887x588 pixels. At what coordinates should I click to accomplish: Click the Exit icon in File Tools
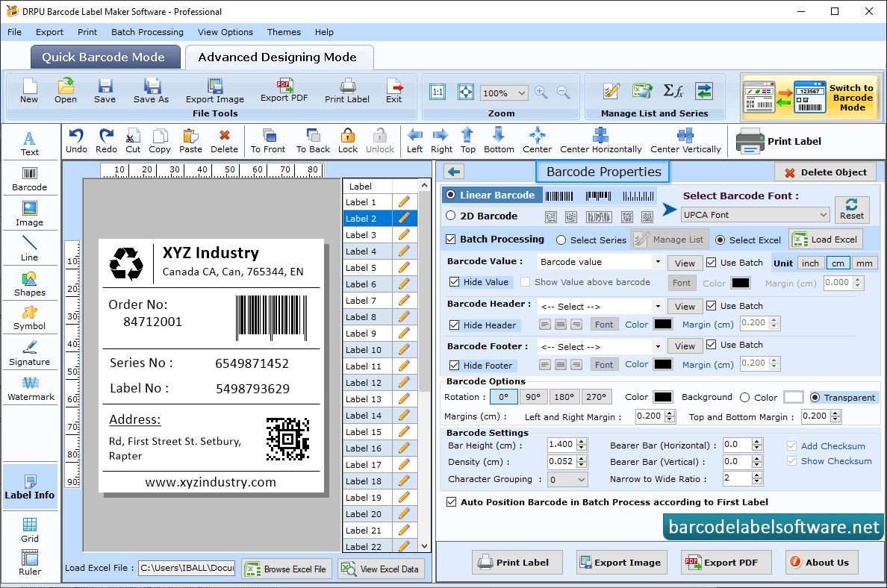pyautogui.click(x=394, y=90)
